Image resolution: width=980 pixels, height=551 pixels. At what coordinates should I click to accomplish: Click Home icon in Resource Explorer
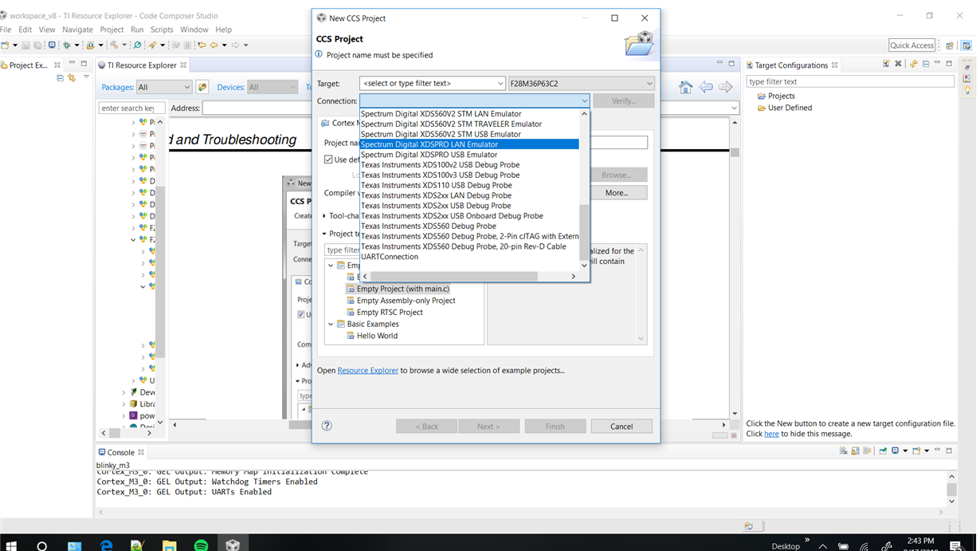pyautogui.click(x=686, y=87)
